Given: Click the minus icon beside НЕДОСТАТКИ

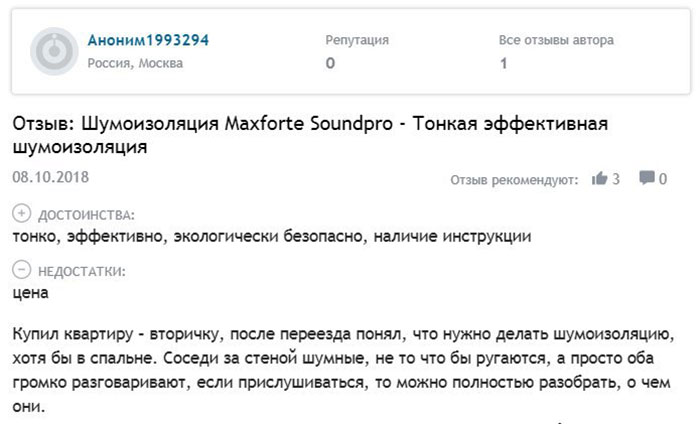Looking at the screenshot, I should [22, 272].
